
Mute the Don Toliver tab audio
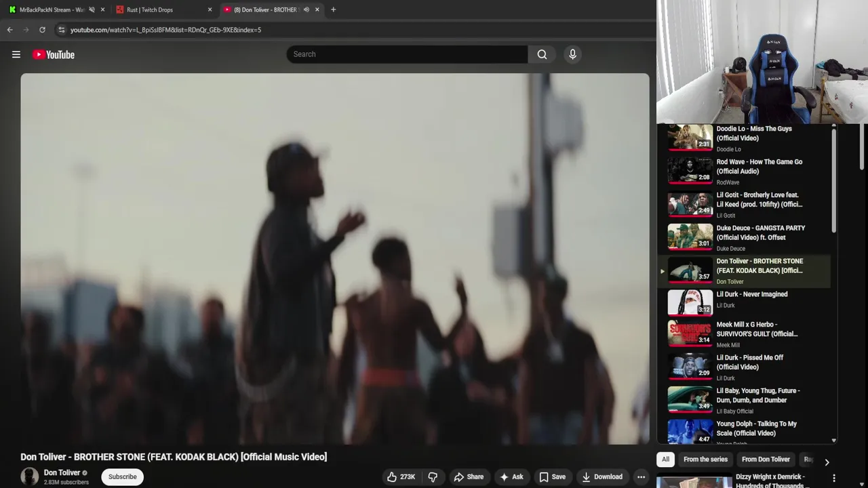(306, 9)
